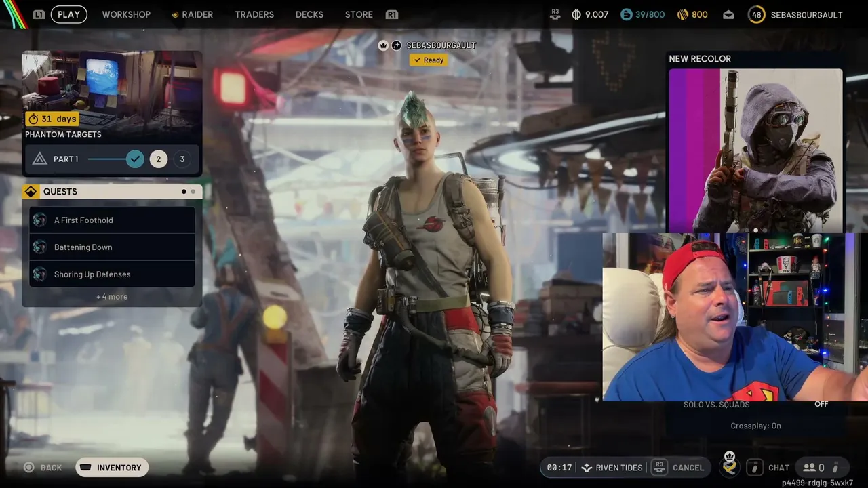Click the blue token icon beside 39/800

627,14
